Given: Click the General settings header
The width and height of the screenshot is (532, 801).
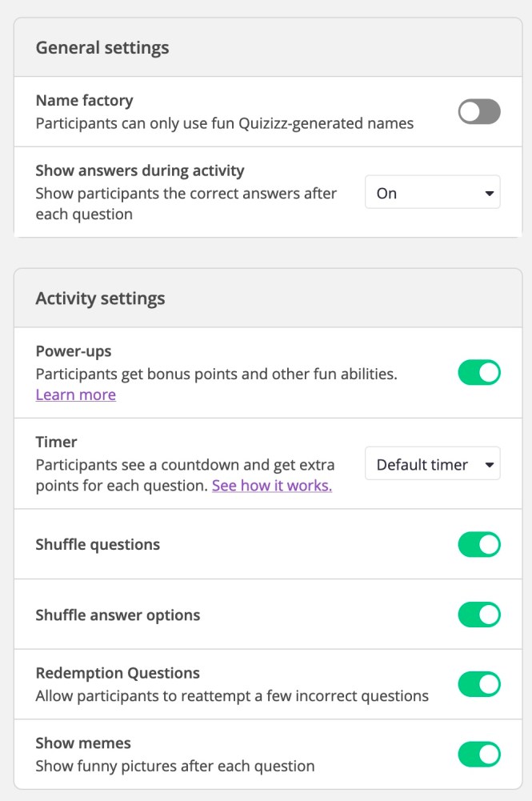Looking at the screenshot, I should click(x=102, y=47).
